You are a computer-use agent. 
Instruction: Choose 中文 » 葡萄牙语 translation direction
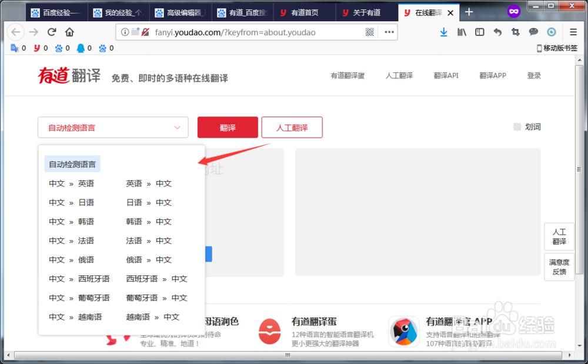click(79, 298)
